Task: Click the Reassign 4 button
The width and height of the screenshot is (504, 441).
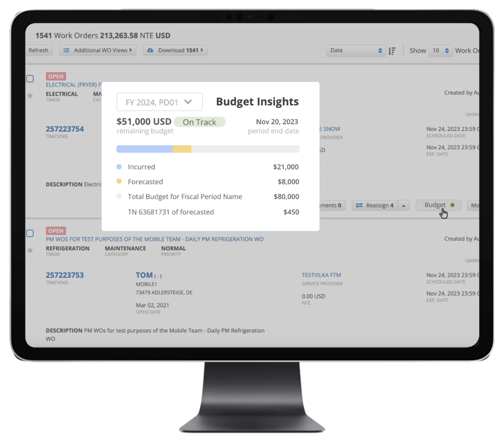Action: click(x=375, y=205)
